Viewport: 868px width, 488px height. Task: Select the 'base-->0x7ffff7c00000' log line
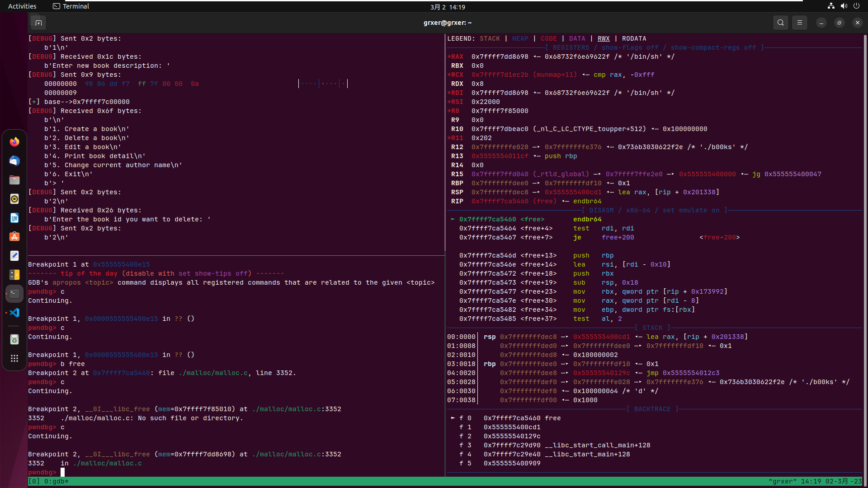point(79,102)
